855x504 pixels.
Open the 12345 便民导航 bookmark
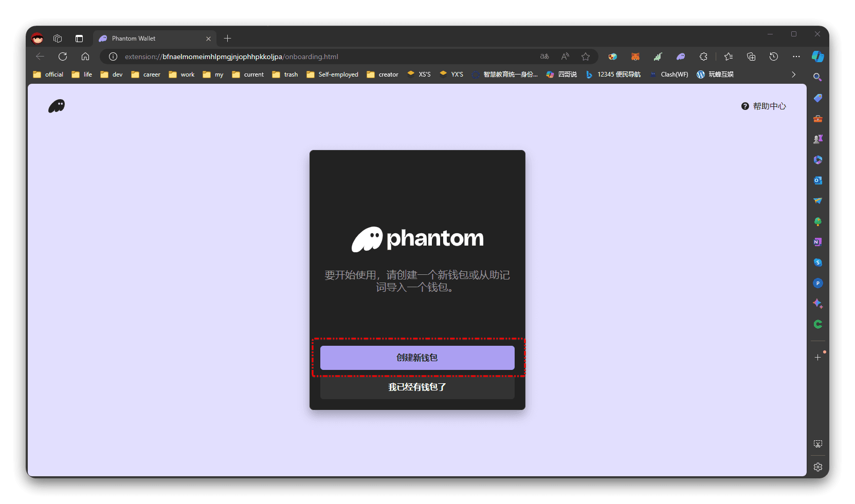[613, 74]
